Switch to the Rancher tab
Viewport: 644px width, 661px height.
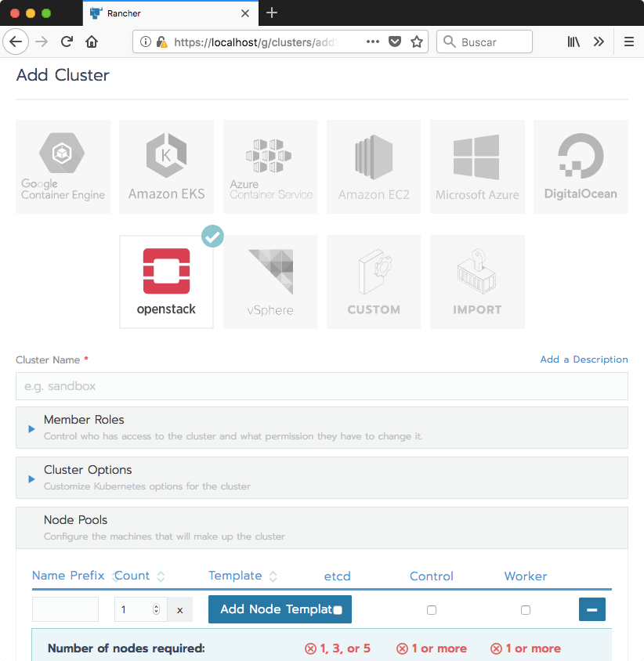(x=171, y=13)
